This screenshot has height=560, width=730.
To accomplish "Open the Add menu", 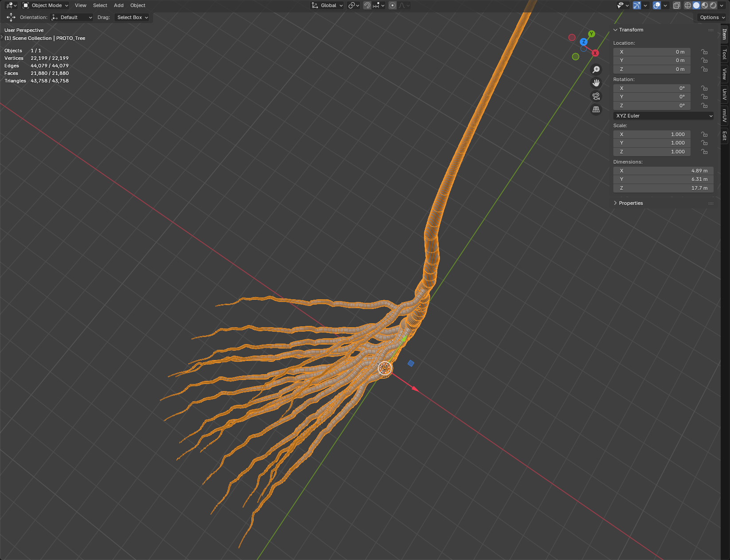I will tap(118, 5).
